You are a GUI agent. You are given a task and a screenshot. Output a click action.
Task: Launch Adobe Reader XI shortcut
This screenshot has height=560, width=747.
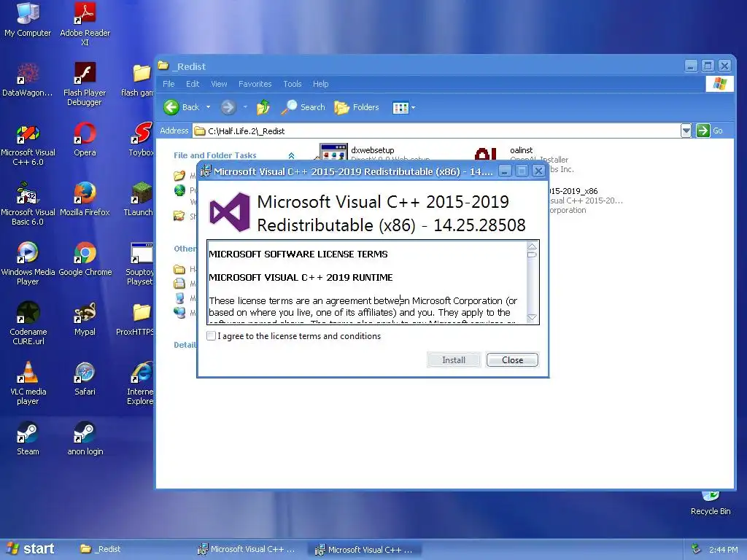pyautogui.click(x=85, y=24)
